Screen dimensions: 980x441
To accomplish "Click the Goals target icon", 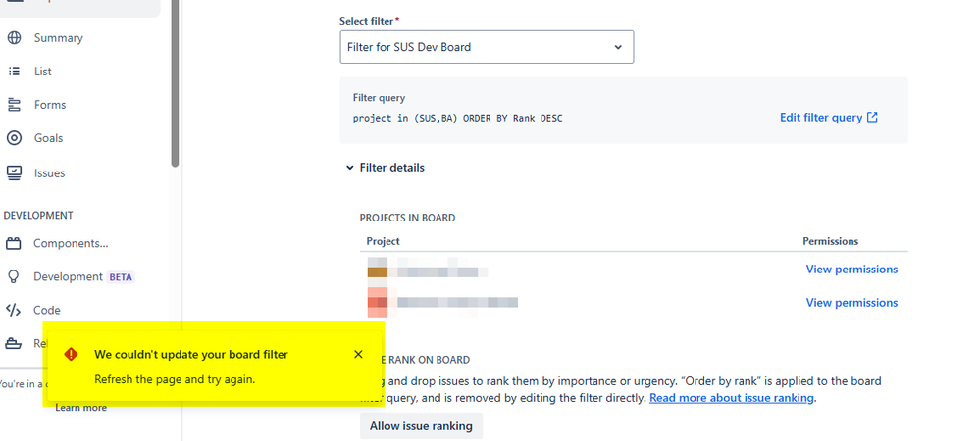I will coord(14,138).
